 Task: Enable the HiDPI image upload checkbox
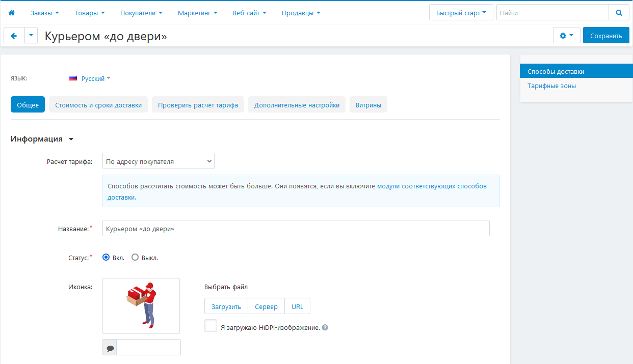pos(210,326)
